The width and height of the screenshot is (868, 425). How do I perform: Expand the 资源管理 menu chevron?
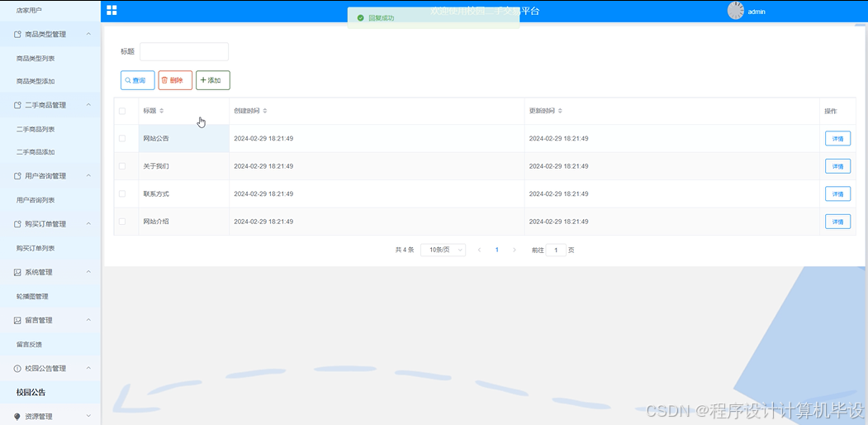[x=88, y=417]
